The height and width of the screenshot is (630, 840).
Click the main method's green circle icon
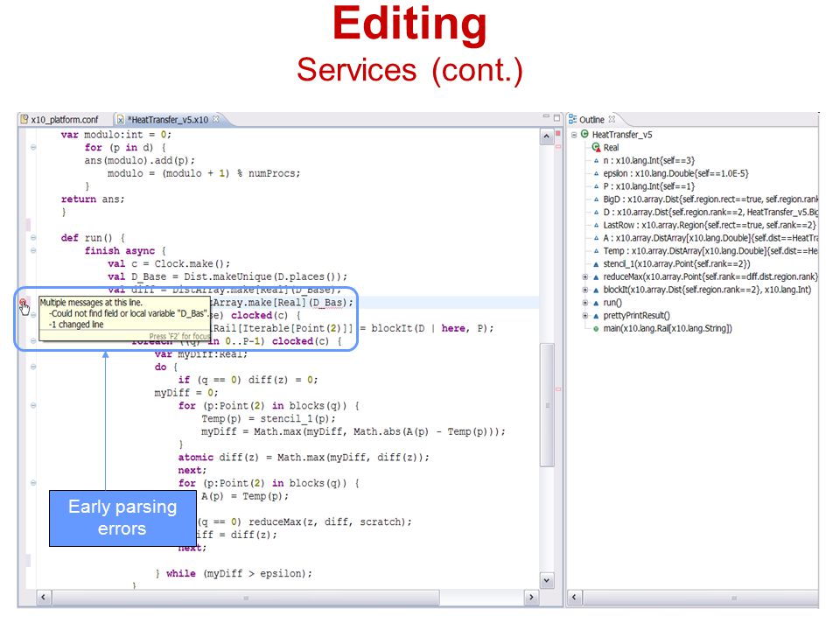(596, 329)
